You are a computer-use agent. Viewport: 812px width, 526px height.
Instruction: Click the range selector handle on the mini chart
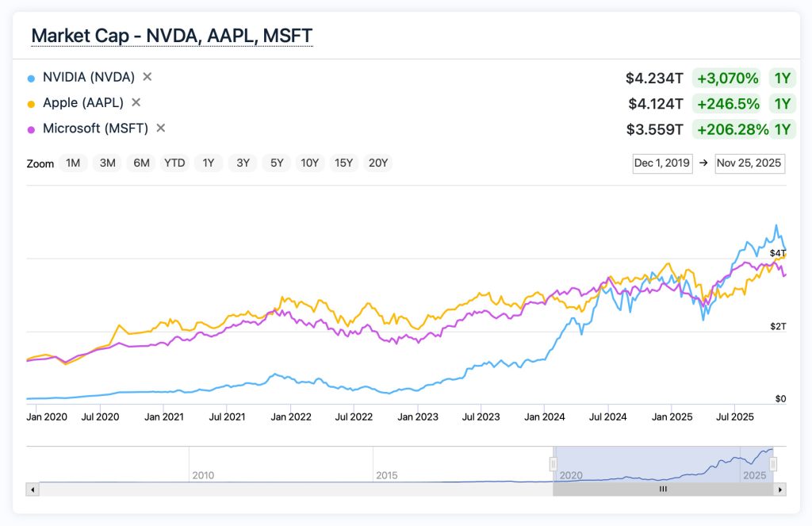point(553,462)
